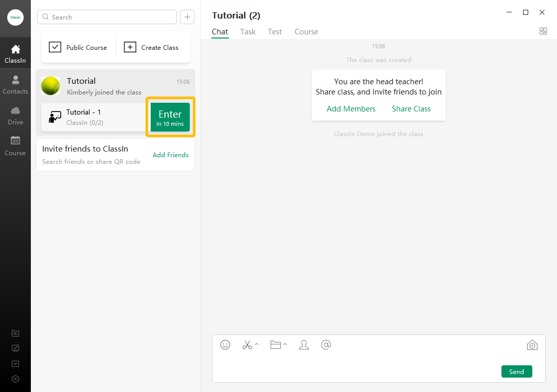Screen dimensions: 557x392
Task: Click the Tutorial tennis ball avatar
Action: tap(50, 86)
